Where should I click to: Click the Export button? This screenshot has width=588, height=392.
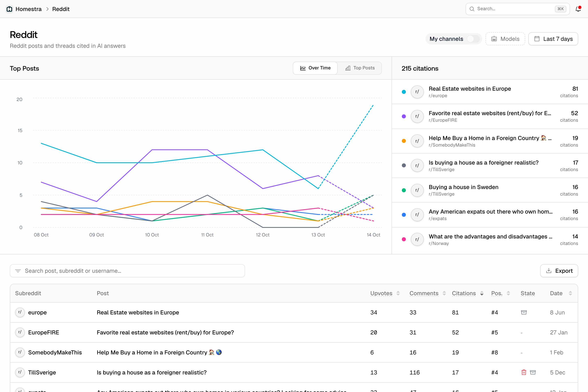(559, 271)
